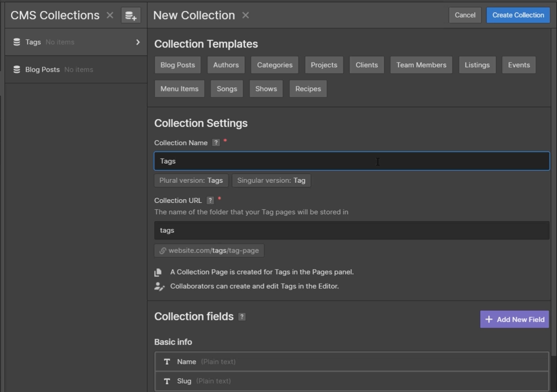Click the plain text icon on Slug field
The image size is (557, 392).
coord(167,381)
